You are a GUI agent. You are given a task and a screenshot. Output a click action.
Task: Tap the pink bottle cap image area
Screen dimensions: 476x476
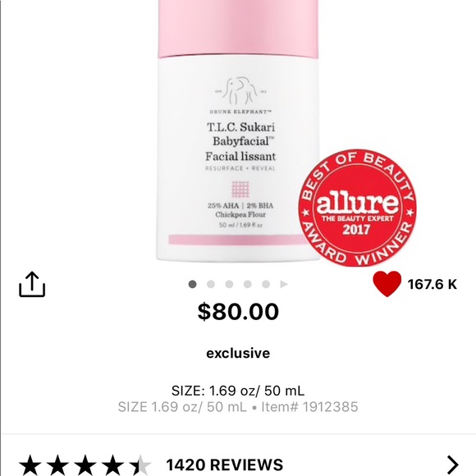238,29
